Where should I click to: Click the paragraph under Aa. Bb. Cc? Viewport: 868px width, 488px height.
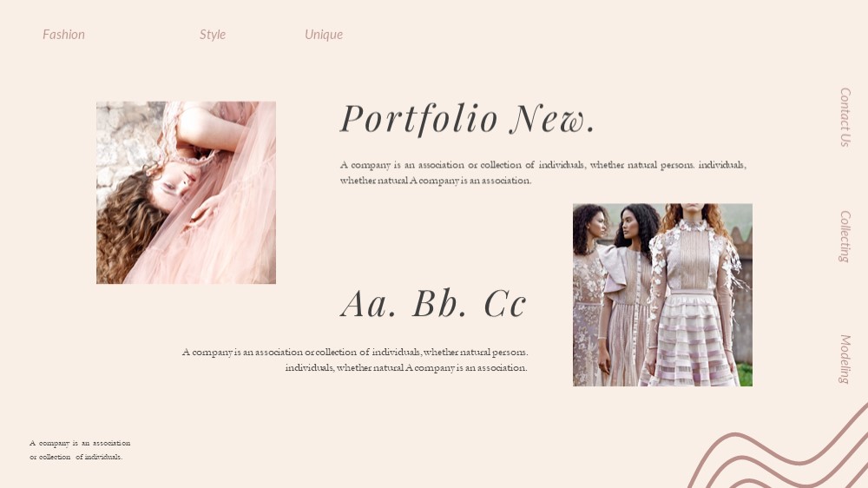pyautogui.click(x=355, y=359)
